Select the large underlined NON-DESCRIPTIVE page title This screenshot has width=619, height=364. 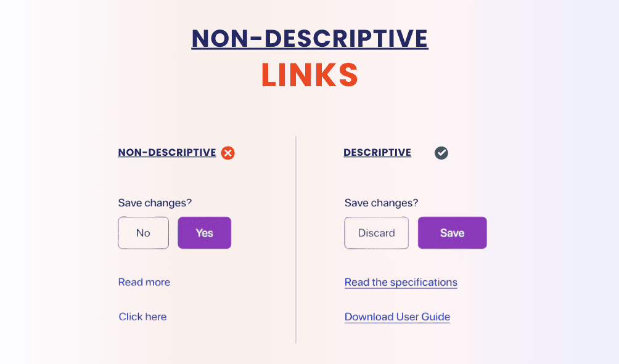point(309,38)
